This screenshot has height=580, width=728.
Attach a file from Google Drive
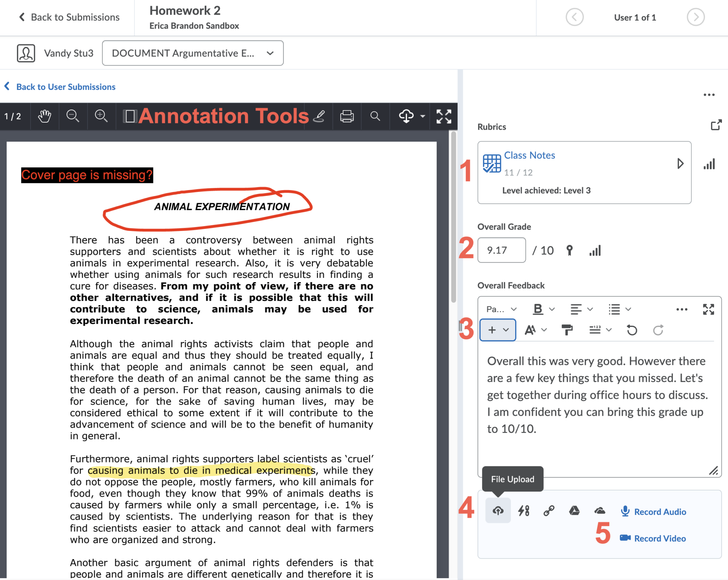pos(574,511)
